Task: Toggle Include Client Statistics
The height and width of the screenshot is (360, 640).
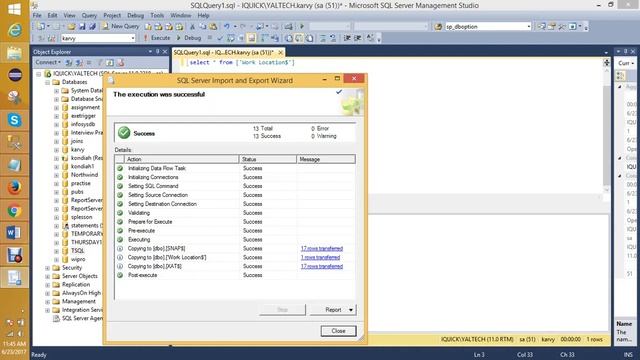Action: tap(275, 38)
